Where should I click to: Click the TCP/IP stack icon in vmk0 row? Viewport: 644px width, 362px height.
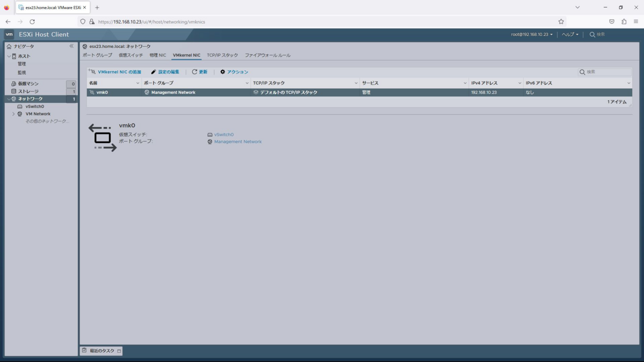coord(256,92)
